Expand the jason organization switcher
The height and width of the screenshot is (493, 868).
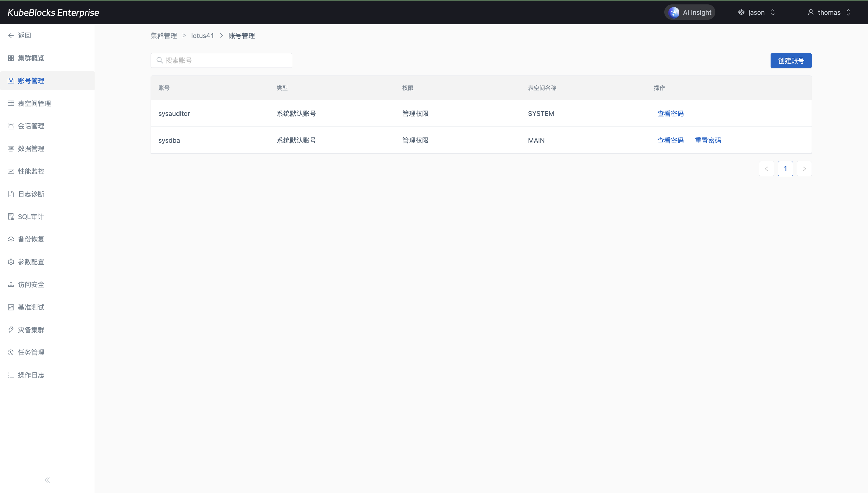click(x=756, y=12)
